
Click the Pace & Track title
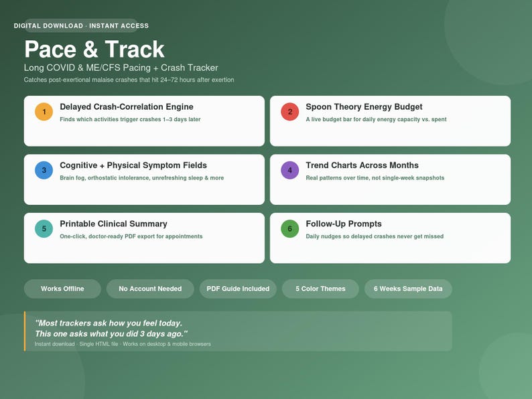94,49
